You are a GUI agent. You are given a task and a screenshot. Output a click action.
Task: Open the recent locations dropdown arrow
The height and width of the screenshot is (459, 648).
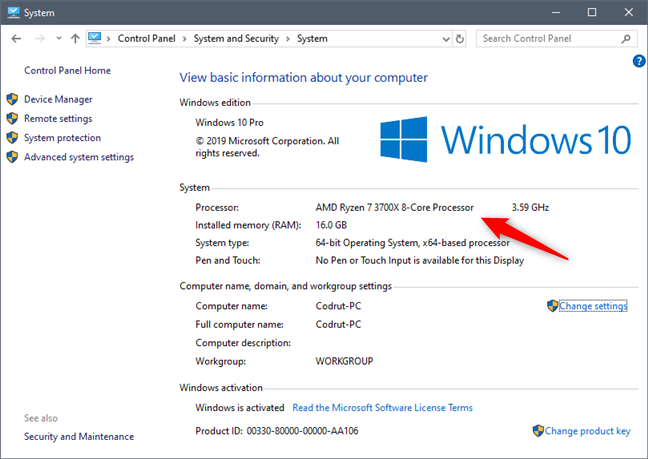point(57,39)
